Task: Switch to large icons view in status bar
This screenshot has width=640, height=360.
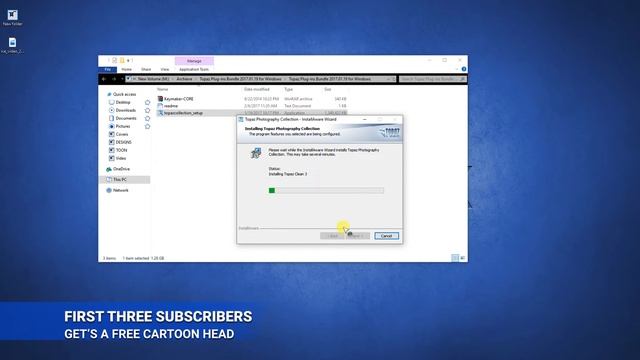Action: tap(462, 258)
